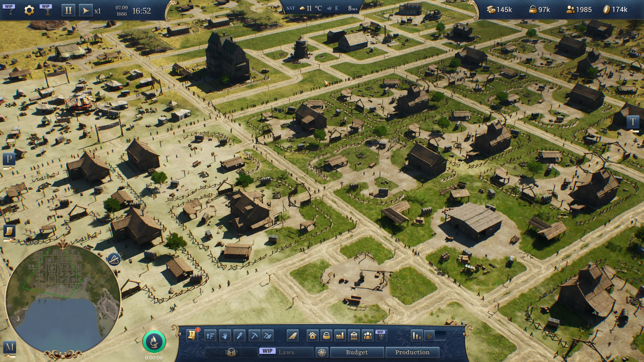Pause the game simulation

tap(68, 11)
